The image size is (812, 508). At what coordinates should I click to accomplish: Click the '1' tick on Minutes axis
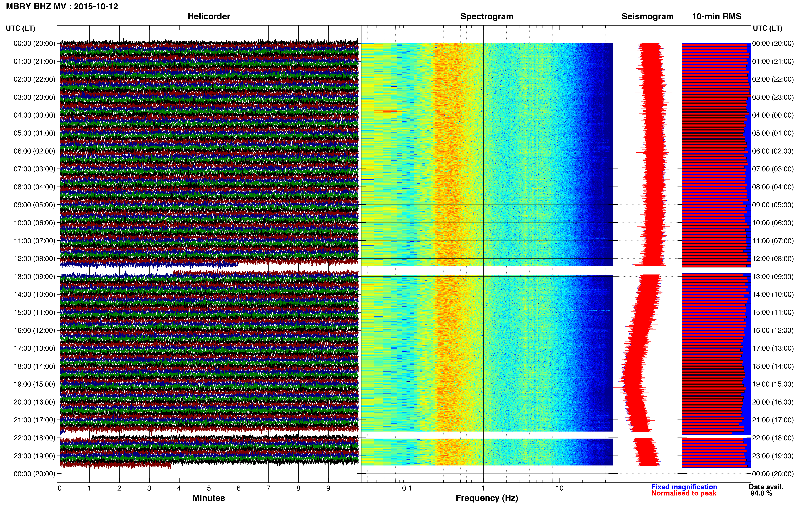[89, 488]
